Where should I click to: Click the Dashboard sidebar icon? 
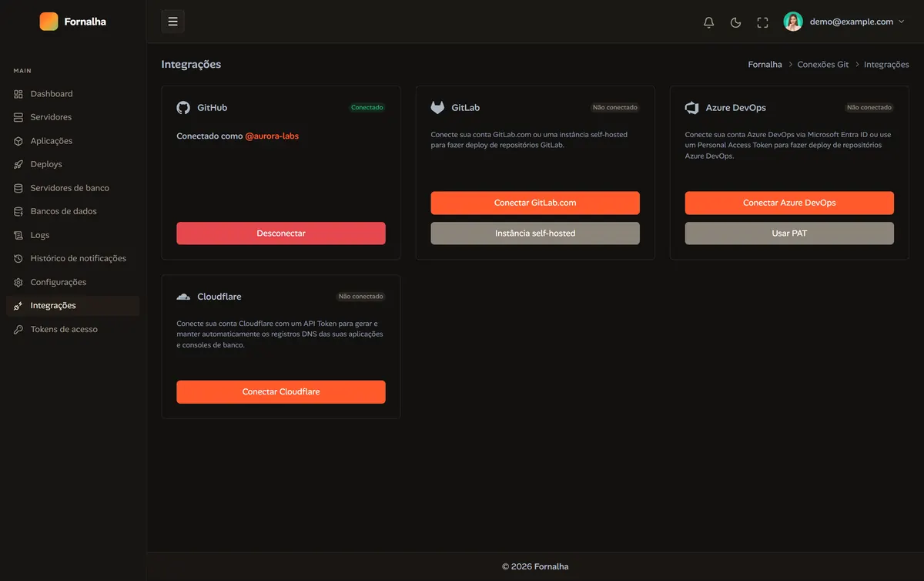coord(18,94)
